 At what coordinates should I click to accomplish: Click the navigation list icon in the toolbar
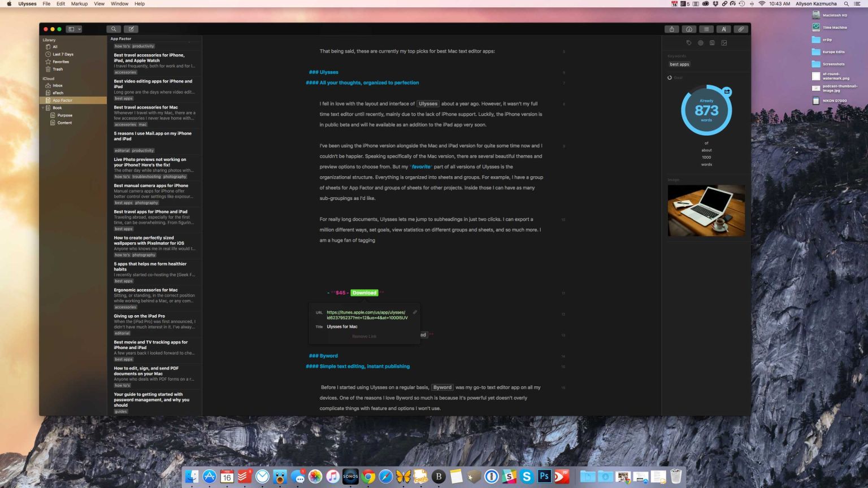coord(706,29)
